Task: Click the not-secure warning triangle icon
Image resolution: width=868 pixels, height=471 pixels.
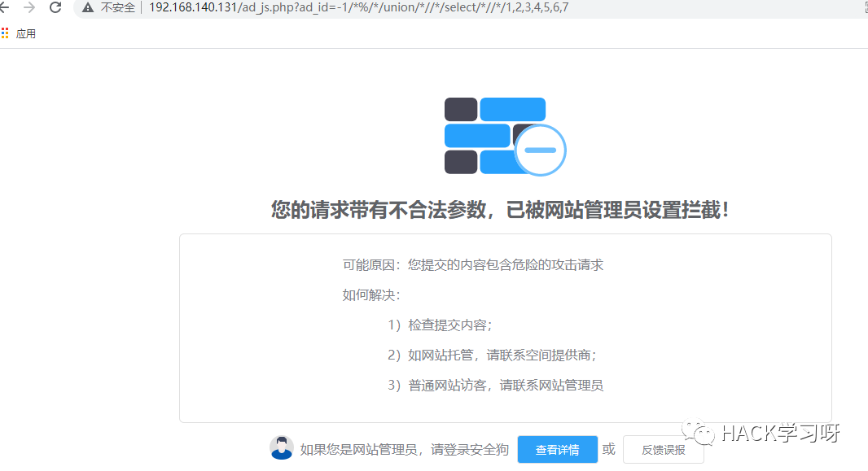Action: [87, 8]
